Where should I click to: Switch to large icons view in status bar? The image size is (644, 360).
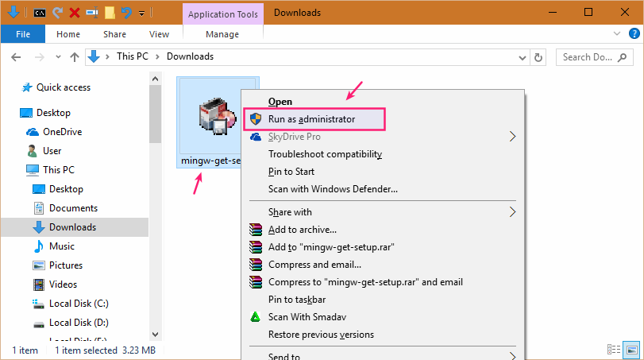[631, 350]
